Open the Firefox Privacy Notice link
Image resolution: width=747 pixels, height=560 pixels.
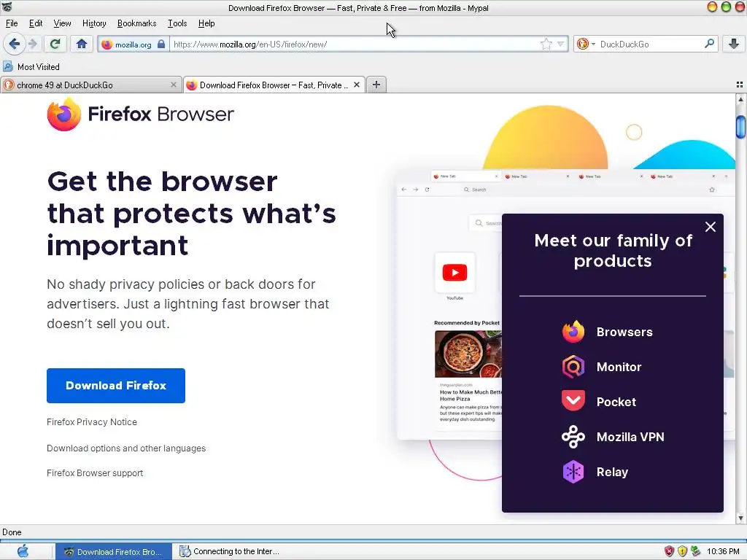(92, 422)
